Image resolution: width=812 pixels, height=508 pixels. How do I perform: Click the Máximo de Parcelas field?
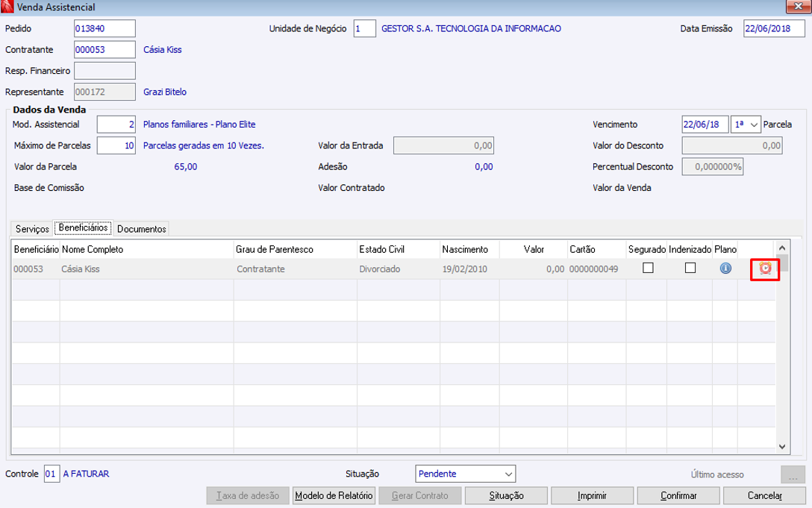116,145
